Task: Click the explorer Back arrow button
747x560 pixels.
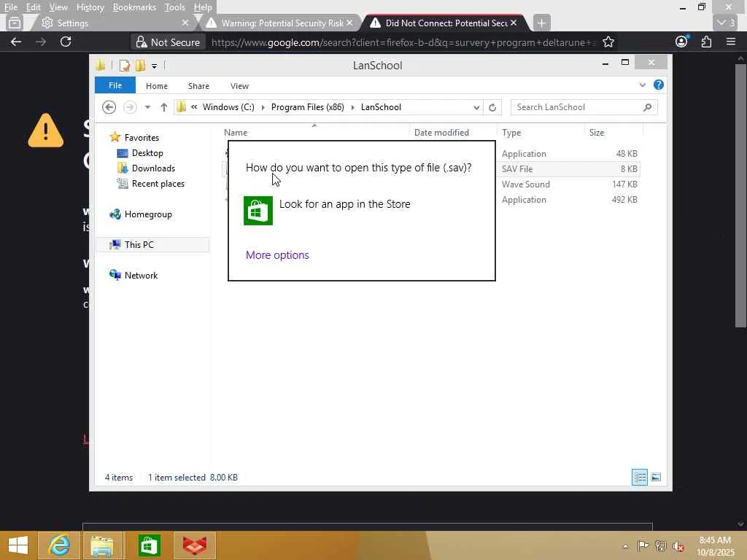Action: tap(109, 107)
